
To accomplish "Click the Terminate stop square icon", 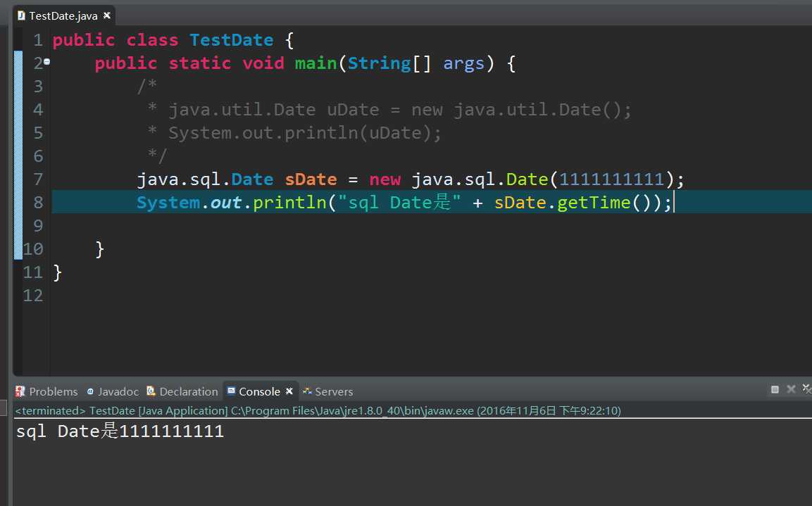I will [775, 389].
